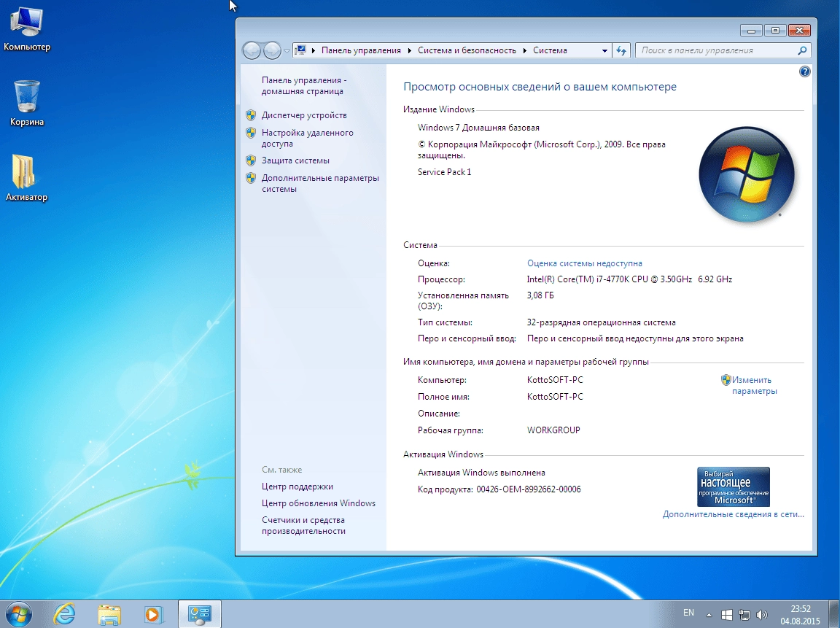Click the EN language indicator
The height and width of the screenshot is (628, 840).
pyautogui.click(x=688, y=613)
